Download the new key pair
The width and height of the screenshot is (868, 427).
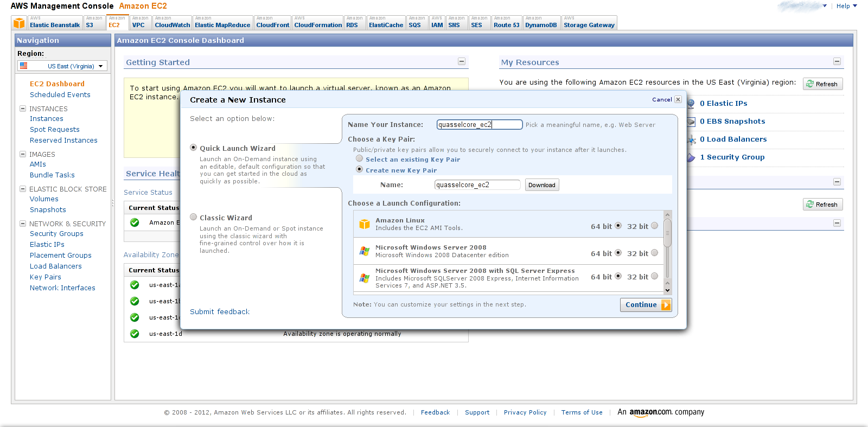click(x=541, y=185)
